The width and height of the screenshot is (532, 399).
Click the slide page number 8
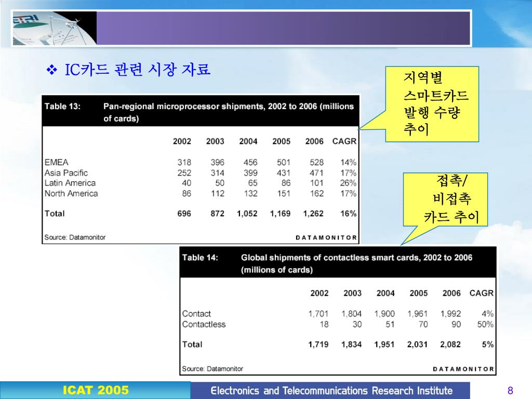(x=510, y=391)
